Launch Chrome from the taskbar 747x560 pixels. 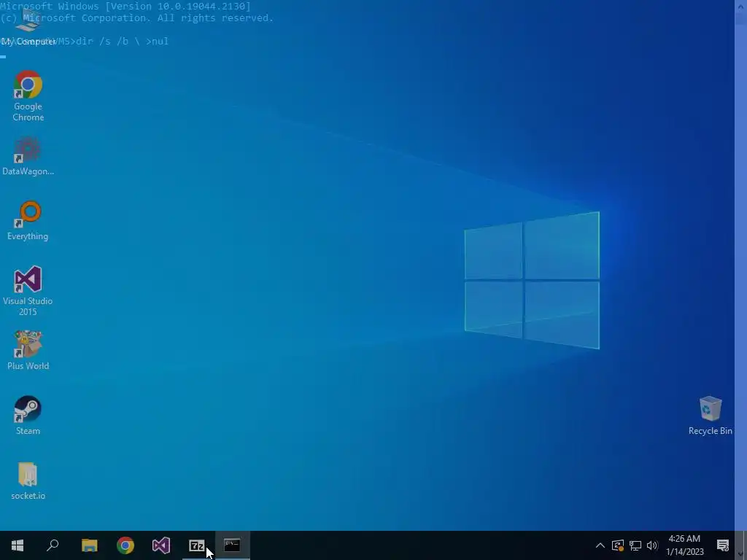pos(125,545)
